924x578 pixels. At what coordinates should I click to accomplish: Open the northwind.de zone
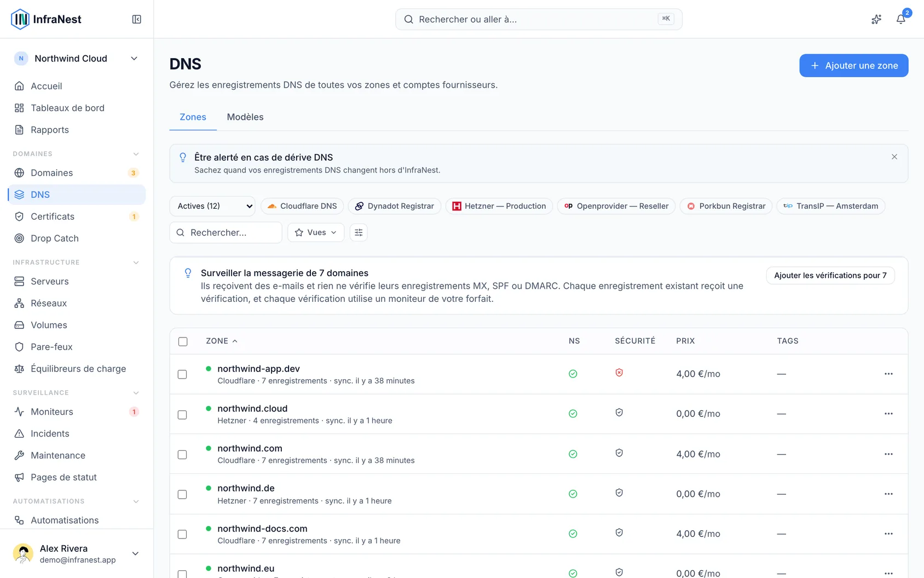[246, 488]
